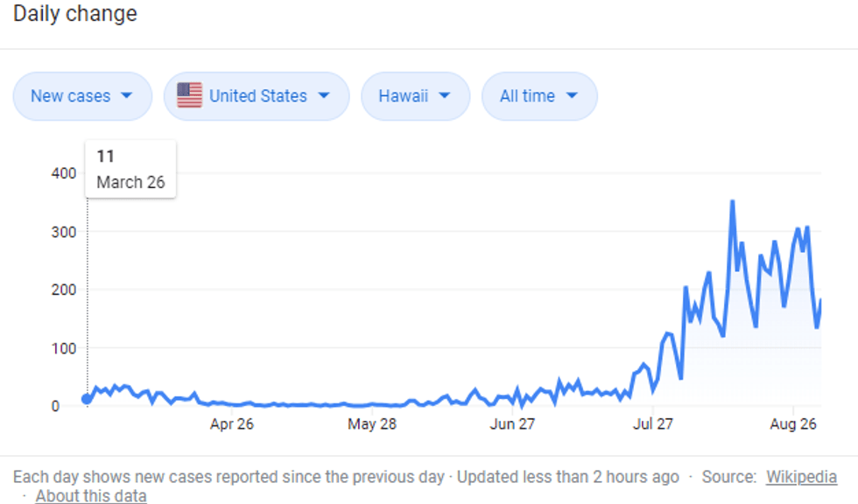Click the Daily change heading

point(75,14)
